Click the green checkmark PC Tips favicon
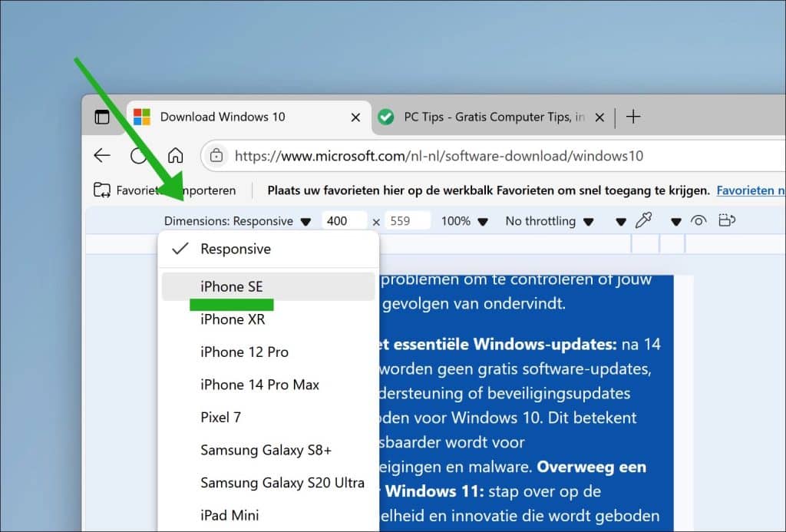 386,117
